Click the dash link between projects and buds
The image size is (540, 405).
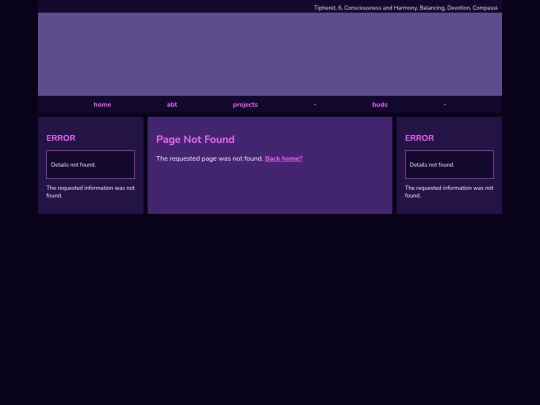[315, 104]
